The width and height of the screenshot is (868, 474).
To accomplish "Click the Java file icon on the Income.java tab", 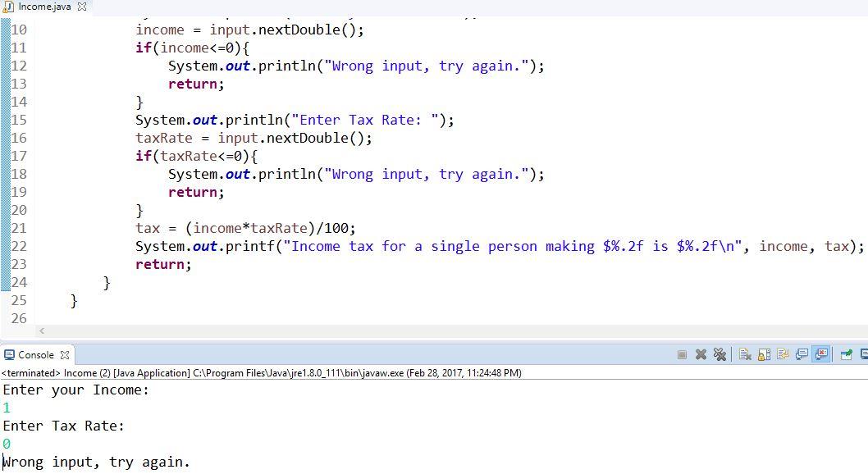I will (8, 7).
